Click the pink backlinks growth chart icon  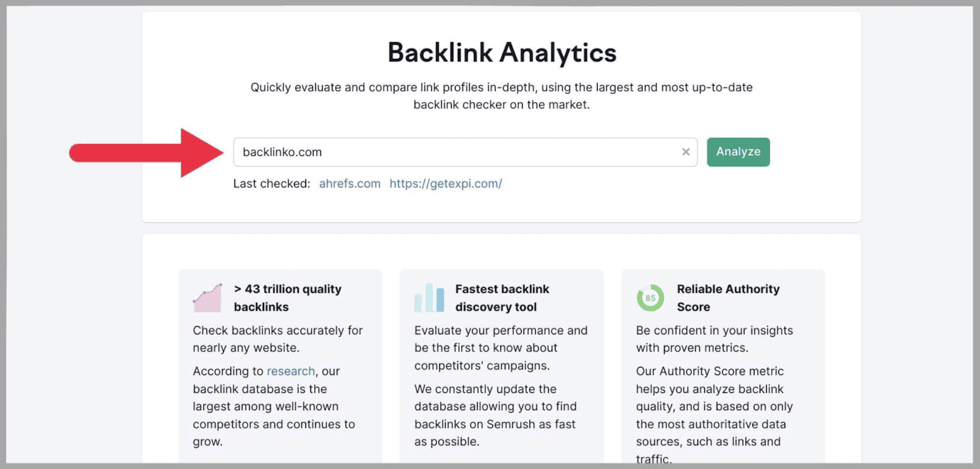click(208, 298)
